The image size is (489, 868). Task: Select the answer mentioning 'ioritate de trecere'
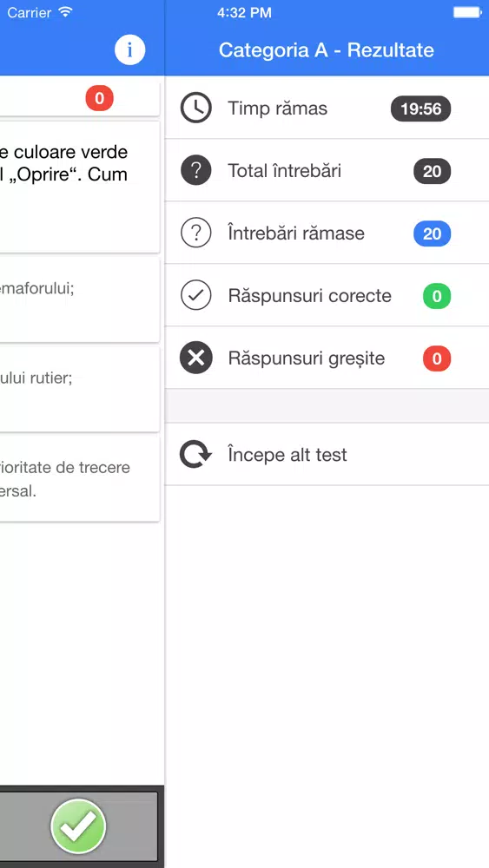(x=80, y=479)
